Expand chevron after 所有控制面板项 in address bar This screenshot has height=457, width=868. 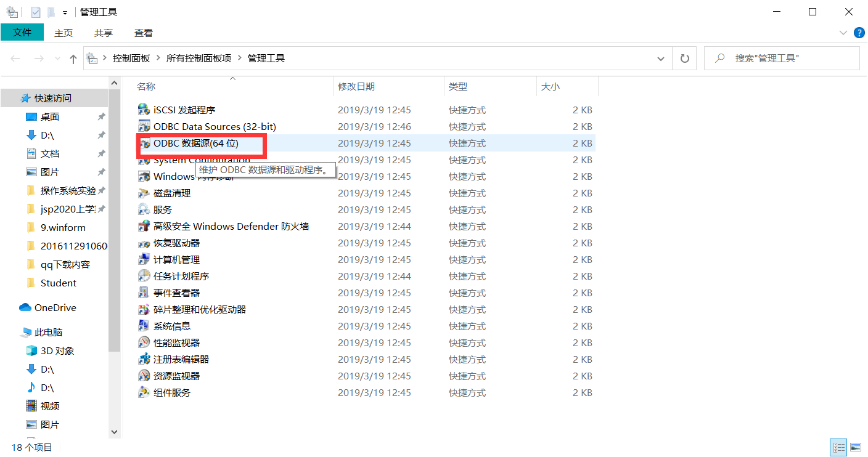pyautogui.click(x=240, y=59)
